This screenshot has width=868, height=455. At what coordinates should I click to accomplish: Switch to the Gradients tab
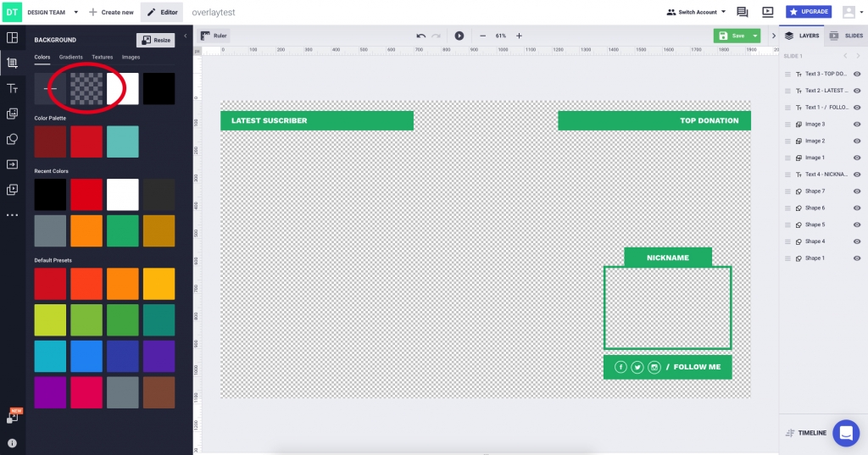coord(71,57)
